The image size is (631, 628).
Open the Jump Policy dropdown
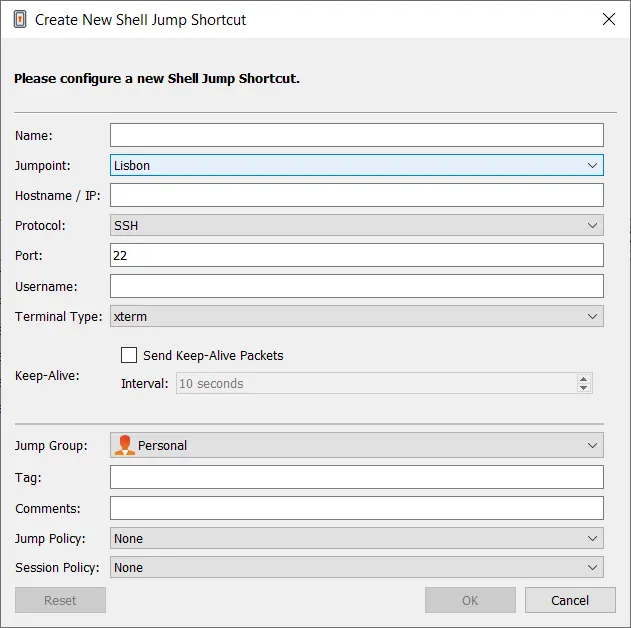tap(357, 538)
